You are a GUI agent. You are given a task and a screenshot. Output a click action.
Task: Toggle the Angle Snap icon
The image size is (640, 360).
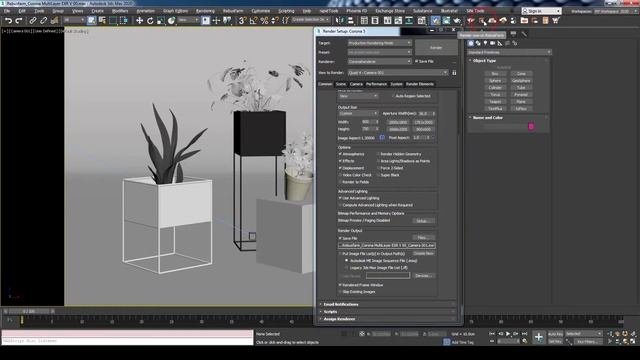pyautogui.click(x=253, y=20)
